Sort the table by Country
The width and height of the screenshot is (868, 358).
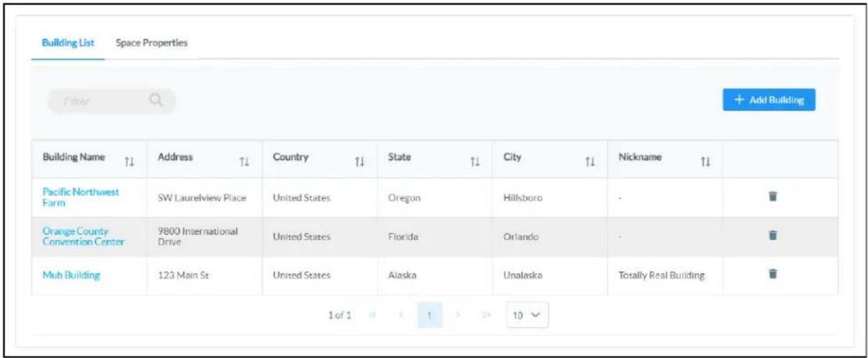[361, 160]
